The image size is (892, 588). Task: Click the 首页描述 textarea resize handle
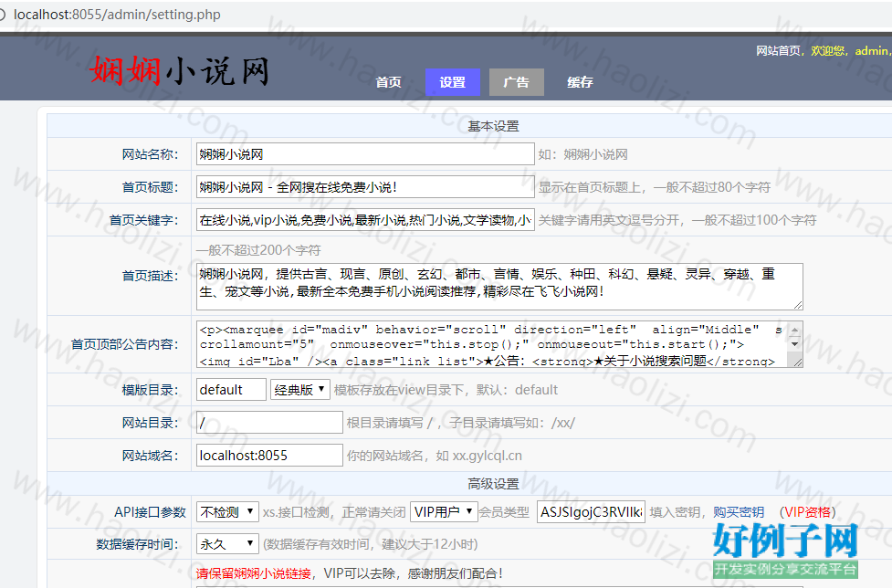click(798, 305)
